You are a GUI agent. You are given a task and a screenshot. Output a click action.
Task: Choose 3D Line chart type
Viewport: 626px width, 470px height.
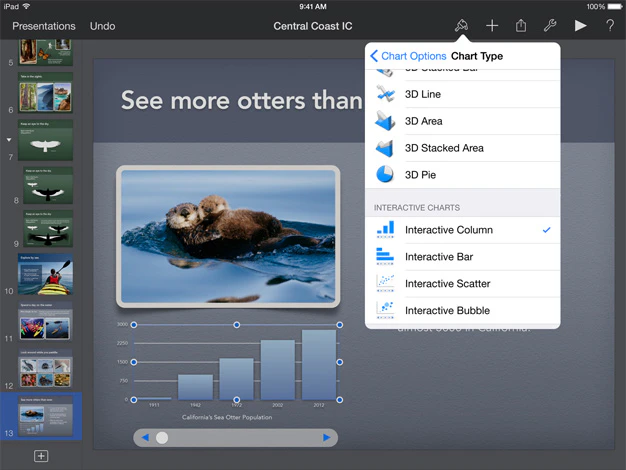point(462,94)
